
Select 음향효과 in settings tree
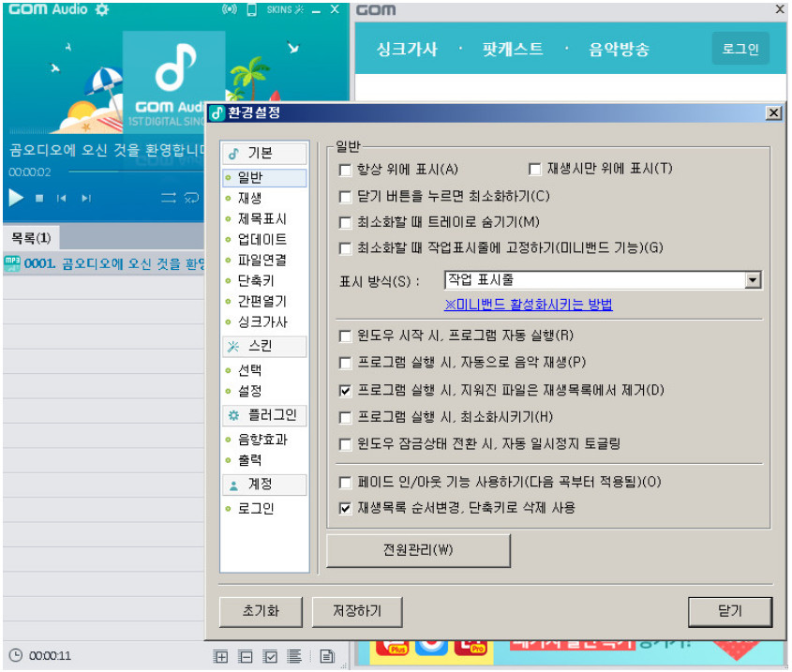coord(264,440)
